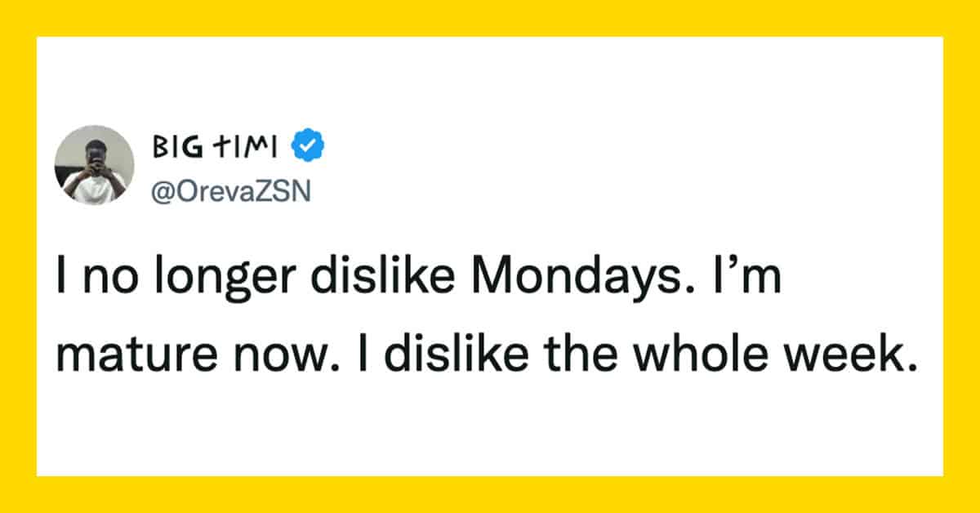Click the yellow border above the tweet

(490, 18)
